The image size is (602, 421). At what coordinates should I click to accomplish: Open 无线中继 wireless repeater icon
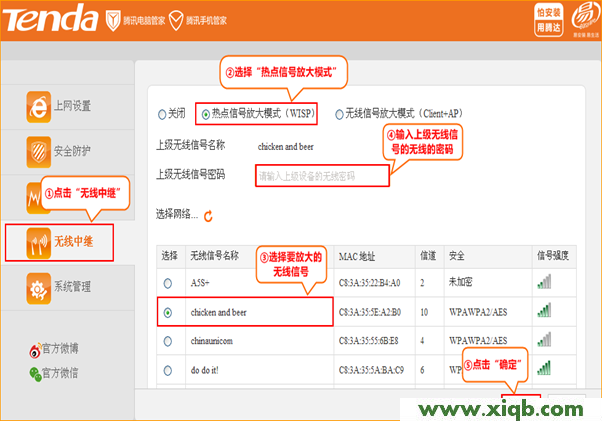tap(38, 243)
